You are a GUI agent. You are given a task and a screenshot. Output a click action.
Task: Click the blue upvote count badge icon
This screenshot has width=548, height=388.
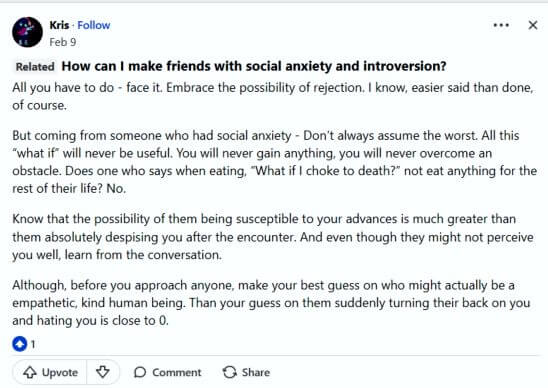click(20, 344)
